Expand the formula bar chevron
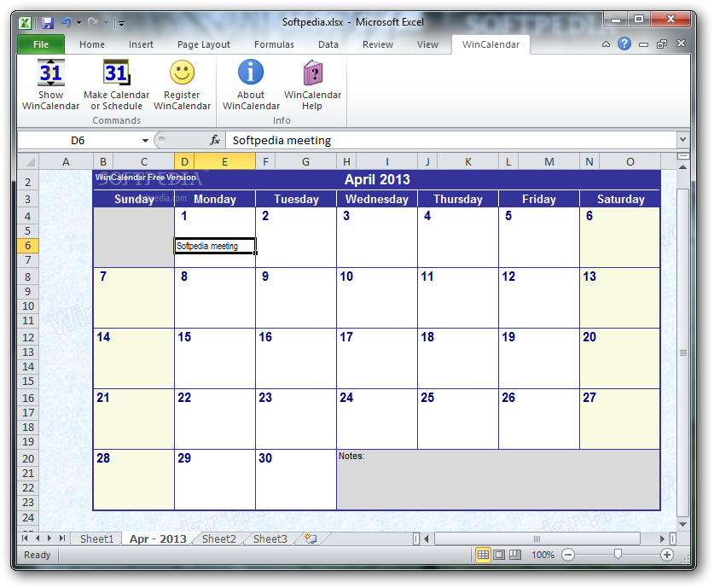Screen dimensions: 714x588 tap(682, 139)
